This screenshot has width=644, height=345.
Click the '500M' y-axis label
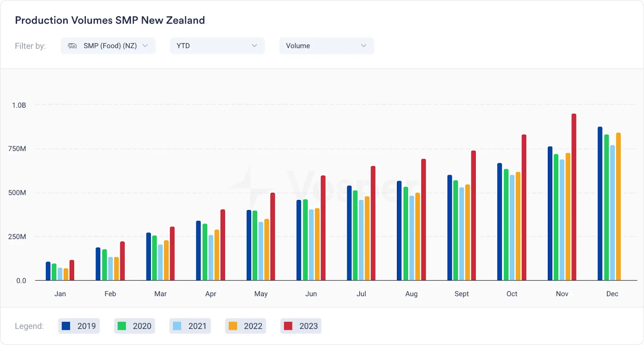click(x=17, y=193)
